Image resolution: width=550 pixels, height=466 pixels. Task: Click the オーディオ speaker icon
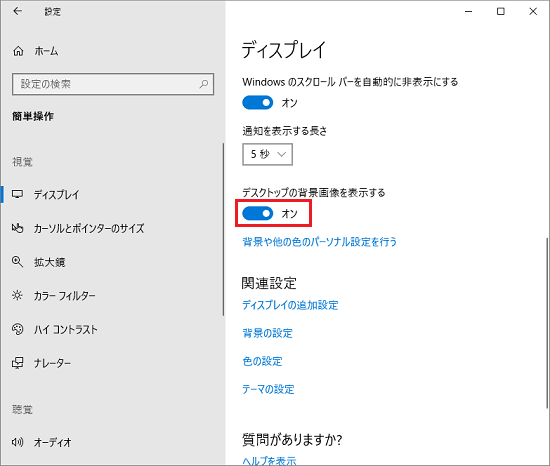click(18, 442)
